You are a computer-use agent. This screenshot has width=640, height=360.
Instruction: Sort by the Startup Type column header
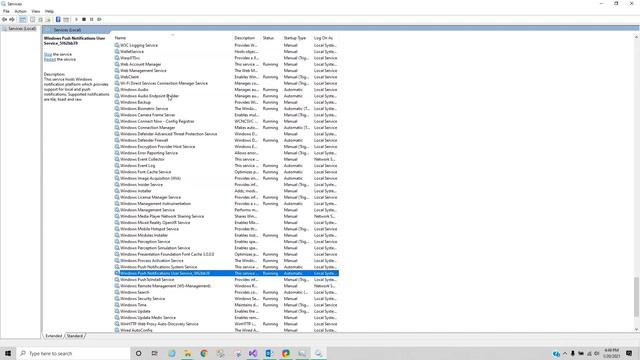295,38
